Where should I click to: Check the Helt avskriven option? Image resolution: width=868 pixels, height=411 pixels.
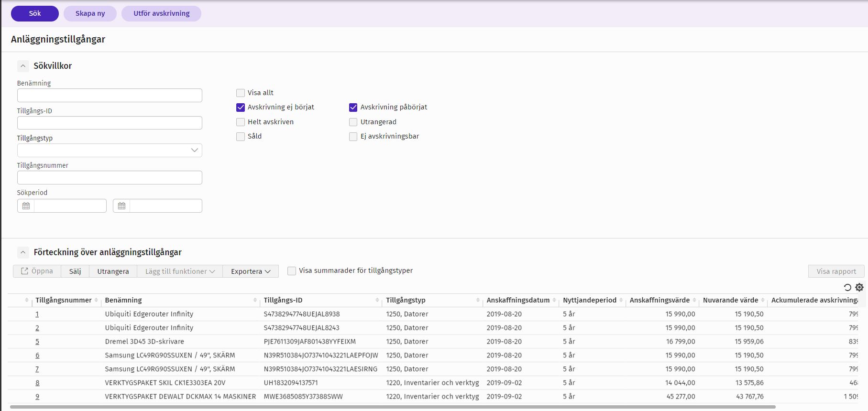(x=241, y=122)
